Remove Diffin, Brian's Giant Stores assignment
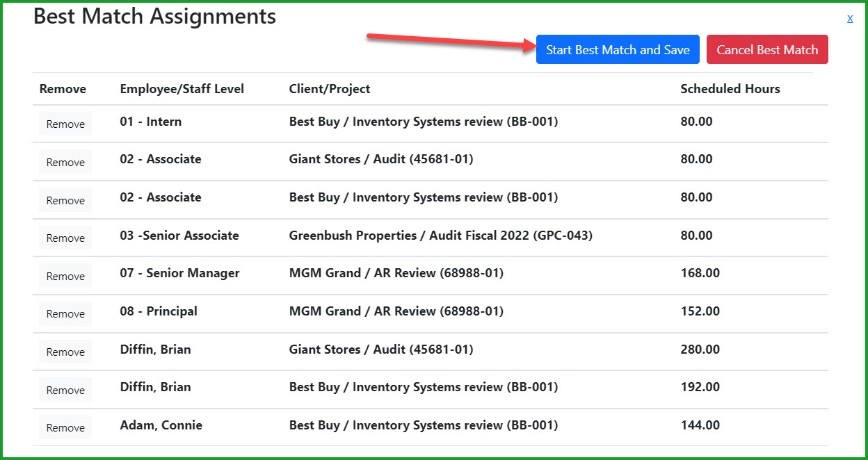This screenshot has width=868, height=460. coord(65,352)
